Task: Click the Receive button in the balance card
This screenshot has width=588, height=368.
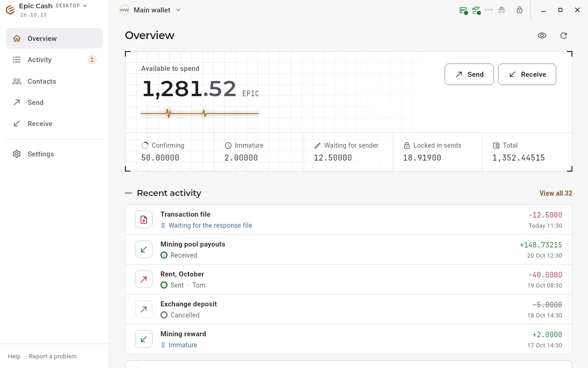Action: click(527, 74)
